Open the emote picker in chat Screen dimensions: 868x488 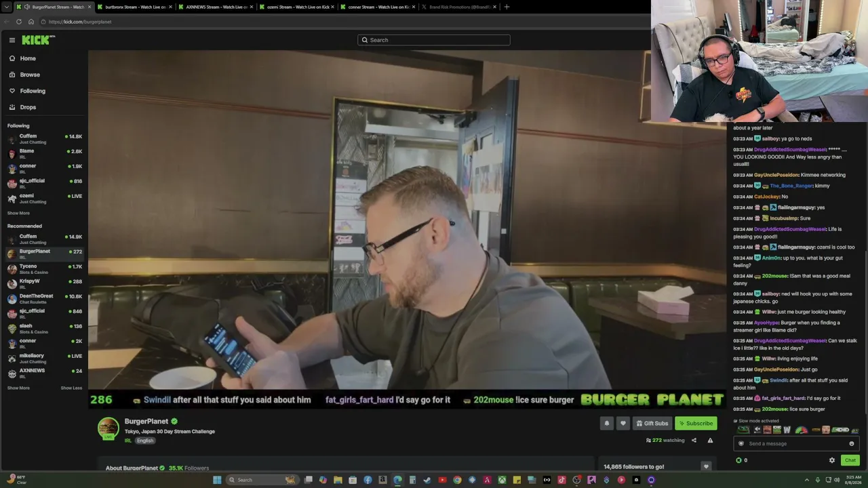tap(852, 444)
